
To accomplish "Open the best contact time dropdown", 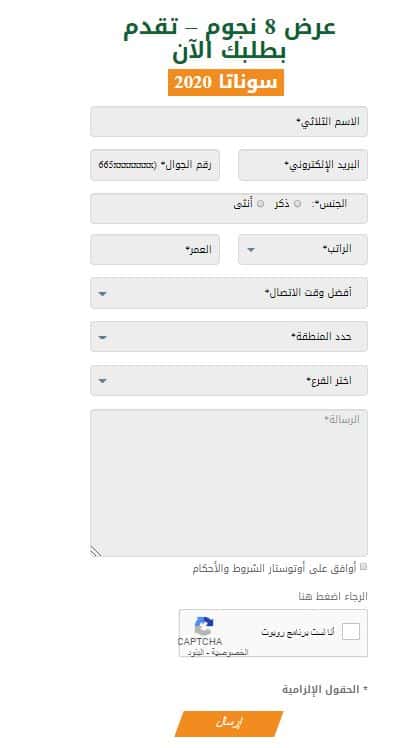I will pyautogui.click(x=229, y=293).
